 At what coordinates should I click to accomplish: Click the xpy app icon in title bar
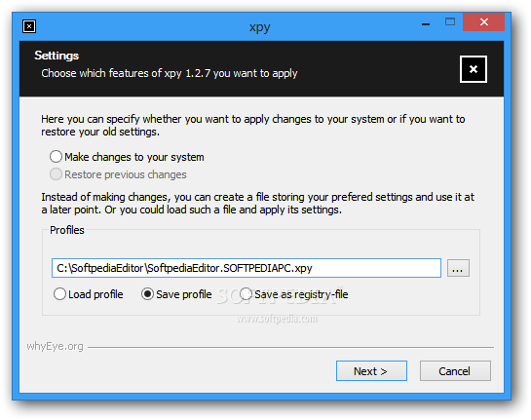coord(29,26)
